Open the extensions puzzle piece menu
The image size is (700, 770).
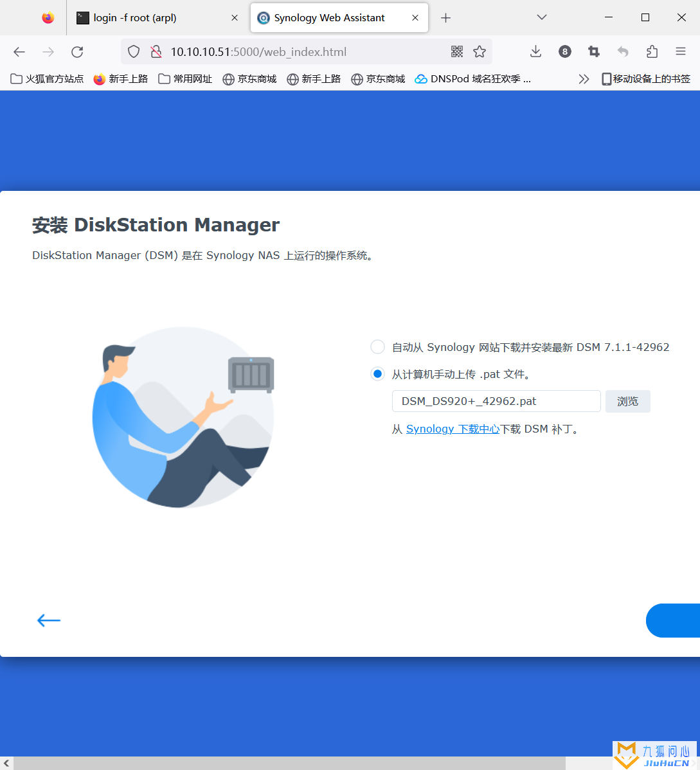[652, 51]
